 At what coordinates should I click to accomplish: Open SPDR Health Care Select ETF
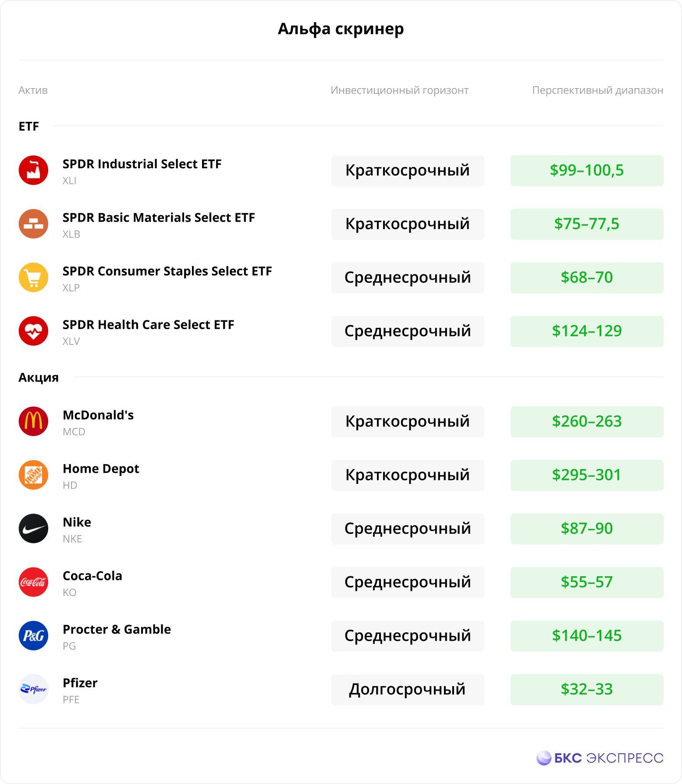tap(148, 325)
